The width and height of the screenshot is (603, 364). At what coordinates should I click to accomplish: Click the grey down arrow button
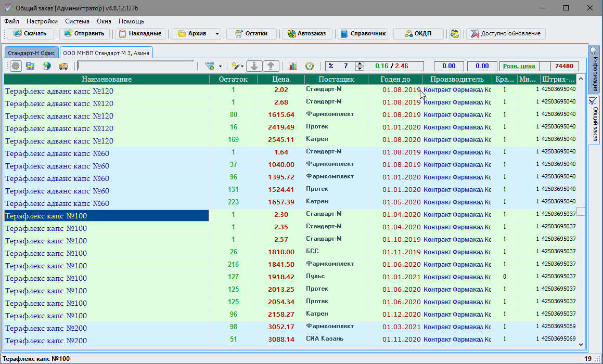pyautogui.click(x=254, y=66)
